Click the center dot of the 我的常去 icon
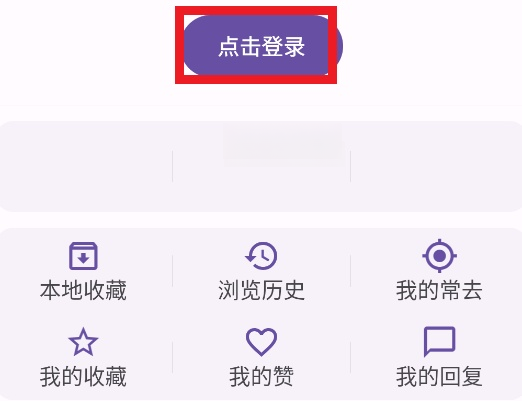 click(439, 256)
